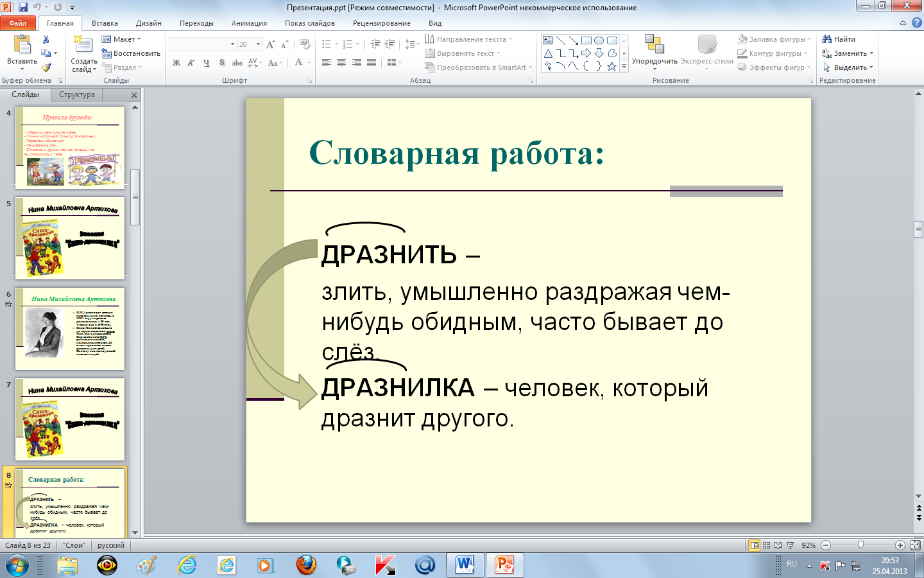Click the Format Painter brush icon
Screen dimensions: 924x578
[46, 67]
